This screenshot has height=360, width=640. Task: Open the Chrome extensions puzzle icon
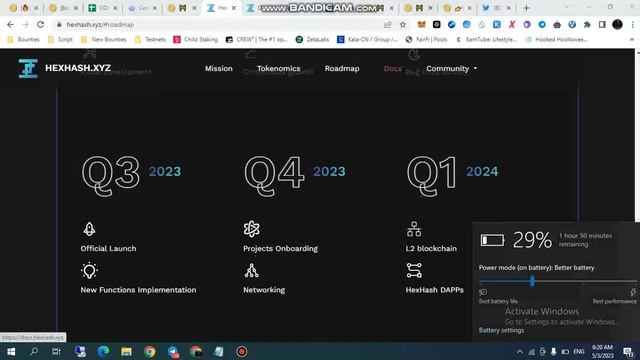[587, 24]
